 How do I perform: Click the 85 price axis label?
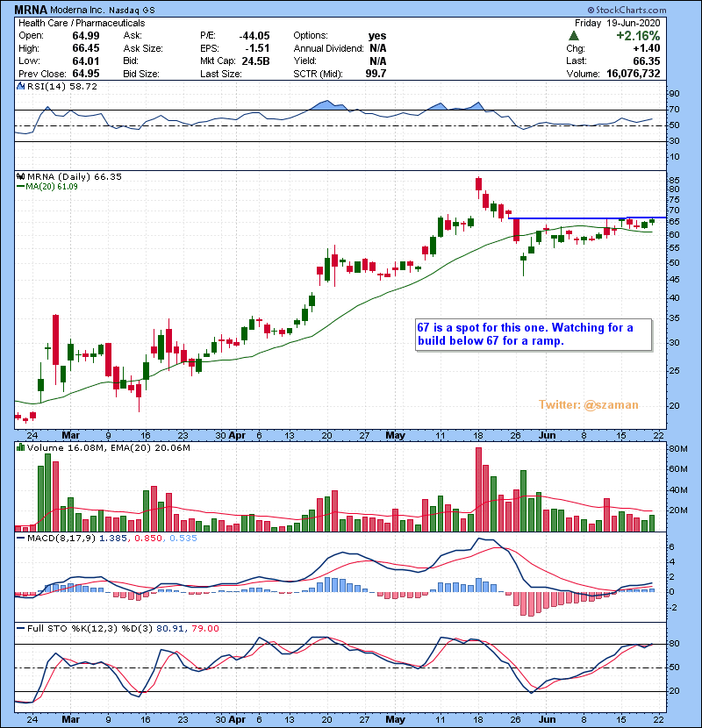[x=674, y=180]
